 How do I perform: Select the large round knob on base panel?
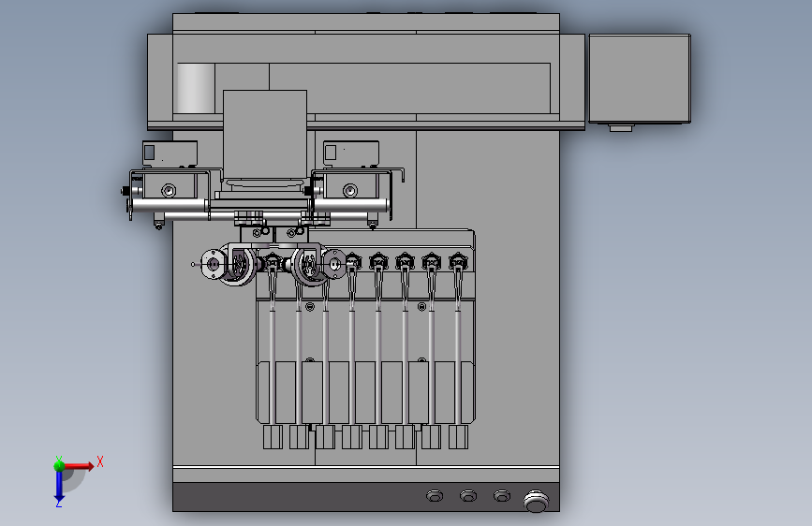point(536,501)
